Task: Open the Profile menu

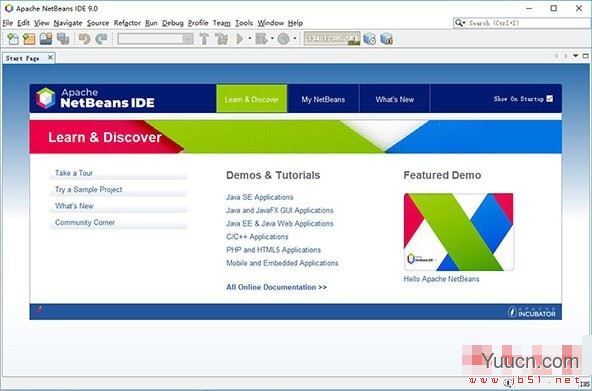Action: point(198,23)
